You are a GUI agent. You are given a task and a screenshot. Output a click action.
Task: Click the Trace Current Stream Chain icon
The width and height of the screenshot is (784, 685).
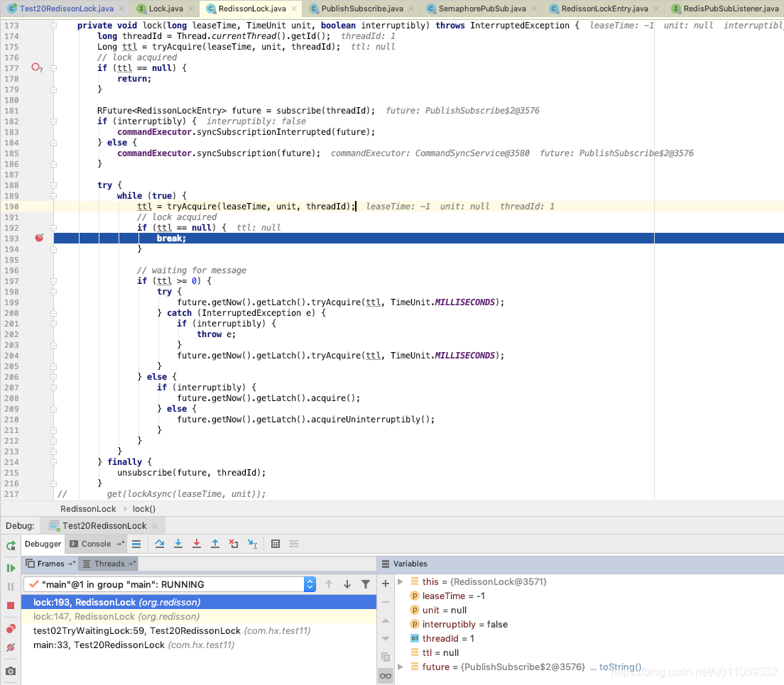[x=294, y=544]
